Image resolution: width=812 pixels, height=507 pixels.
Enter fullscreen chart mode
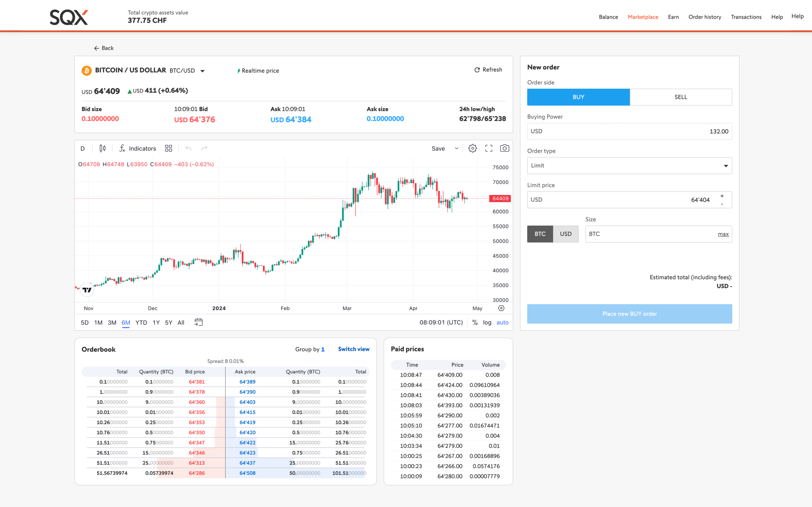click(x=488, y=148)
